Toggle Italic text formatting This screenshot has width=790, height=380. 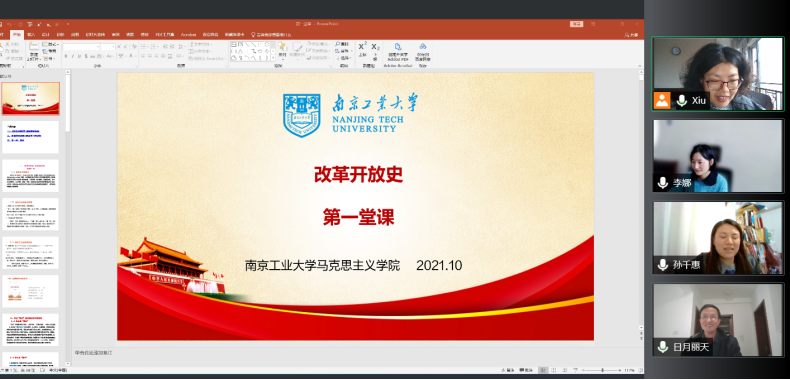pyautogui.click(x=73, y=56)
